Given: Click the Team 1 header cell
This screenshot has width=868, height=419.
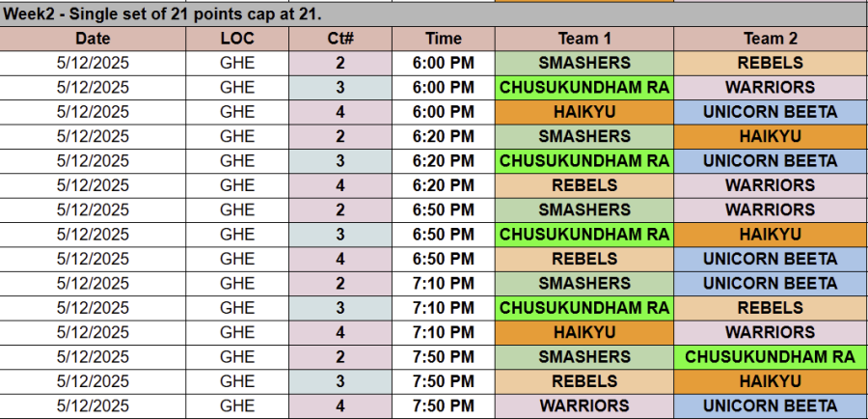Looking at the screenshot, I should [584, 39].
